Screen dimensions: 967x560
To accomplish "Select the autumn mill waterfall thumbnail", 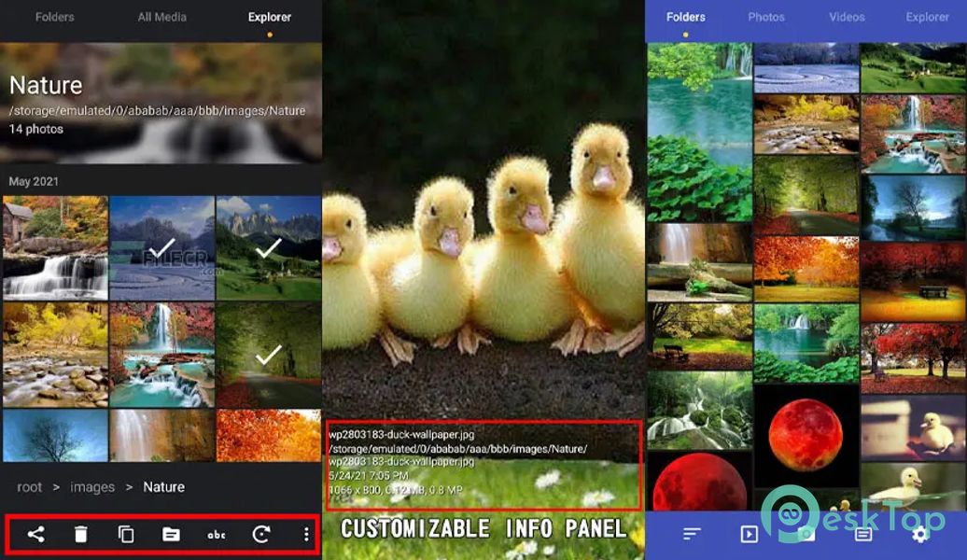I will (x=55, y=248).
